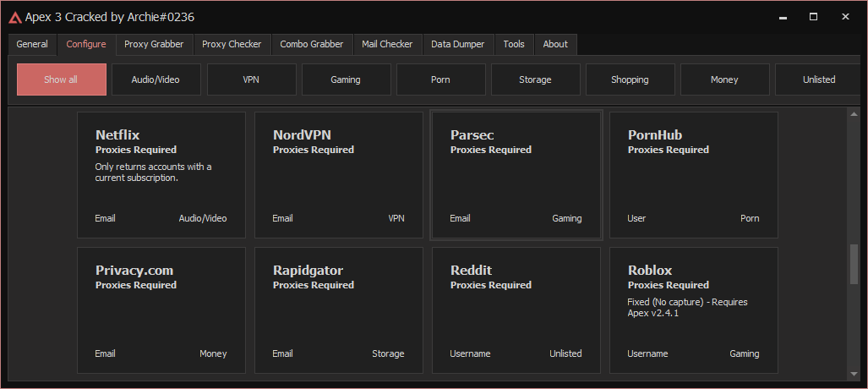This screenshot has width=868, height=389.
Task: Select the Parsec config card
Action: click(x=516, y=175)
